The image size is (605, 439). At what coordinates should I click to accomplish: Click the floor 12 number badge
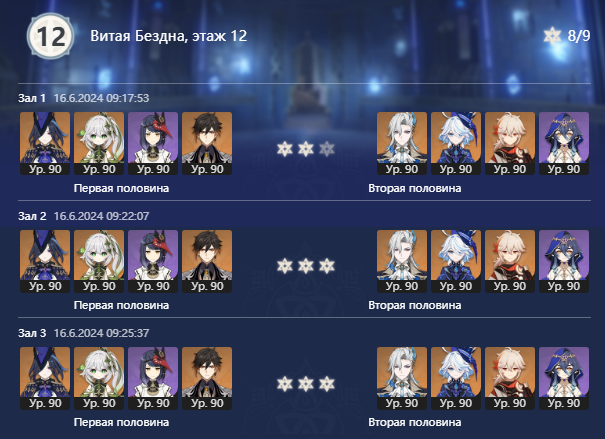tap(51, 36)
